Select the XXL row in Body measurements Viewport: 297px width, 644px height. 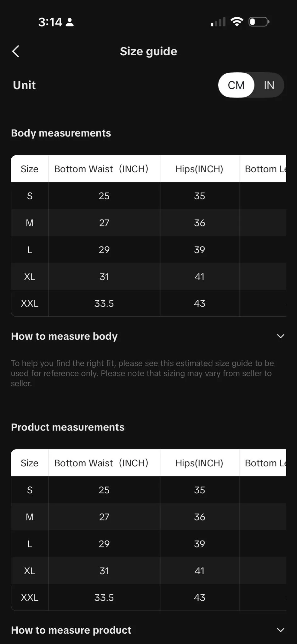[148, 303]
